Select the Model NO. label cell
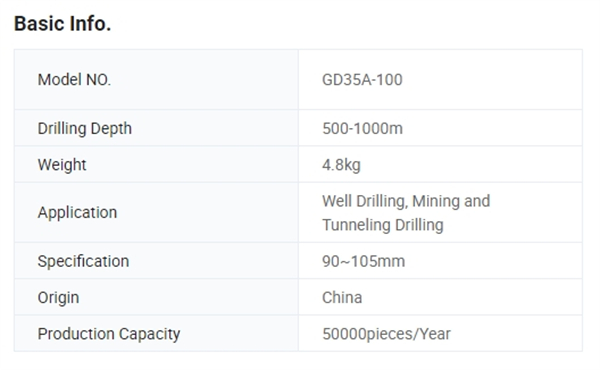The height and width of the screenshot is (370, 600). coord(156,80)
